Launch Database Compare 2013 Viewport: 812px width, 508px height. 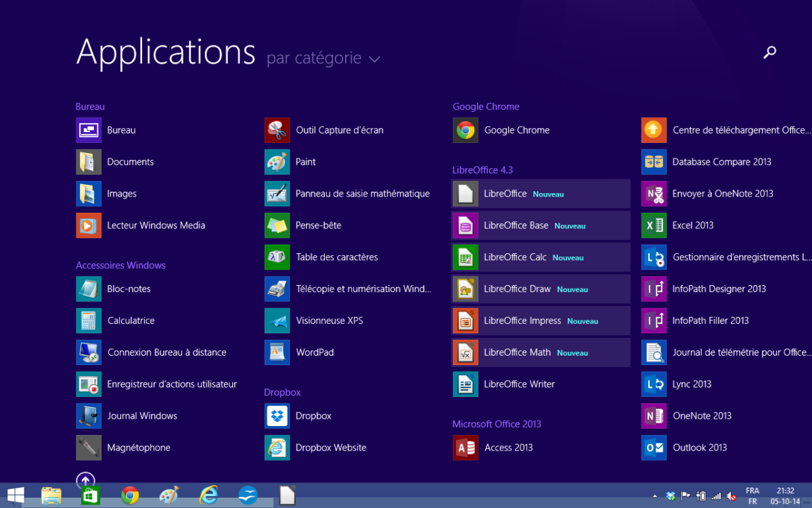[x=706, y=162]
